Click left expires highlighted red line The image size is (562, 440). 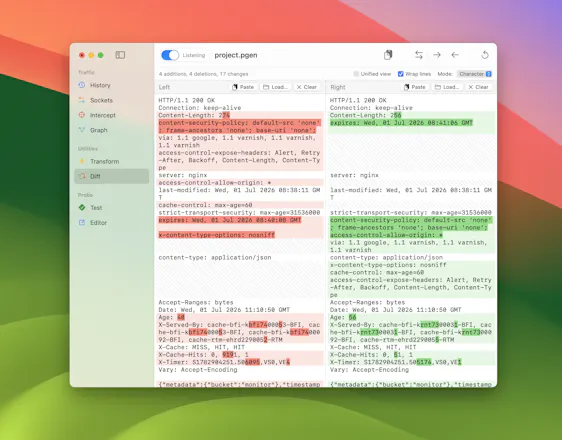230,220
